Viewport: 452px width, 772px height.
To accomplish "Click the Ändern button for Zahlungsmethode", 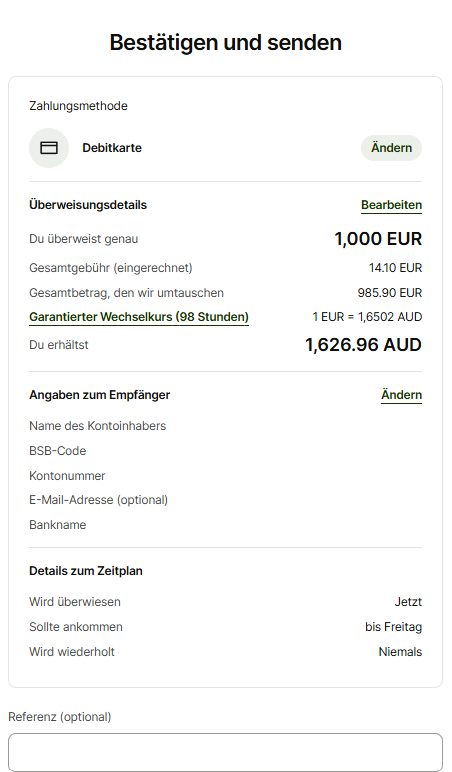I will click(x=391, y=148).
